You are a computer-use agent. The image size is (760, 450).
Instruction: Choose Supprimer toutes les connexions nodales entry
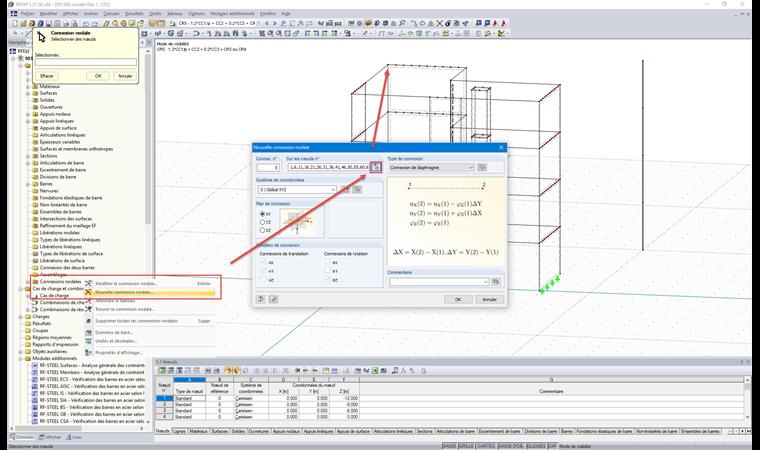[150, 321]
